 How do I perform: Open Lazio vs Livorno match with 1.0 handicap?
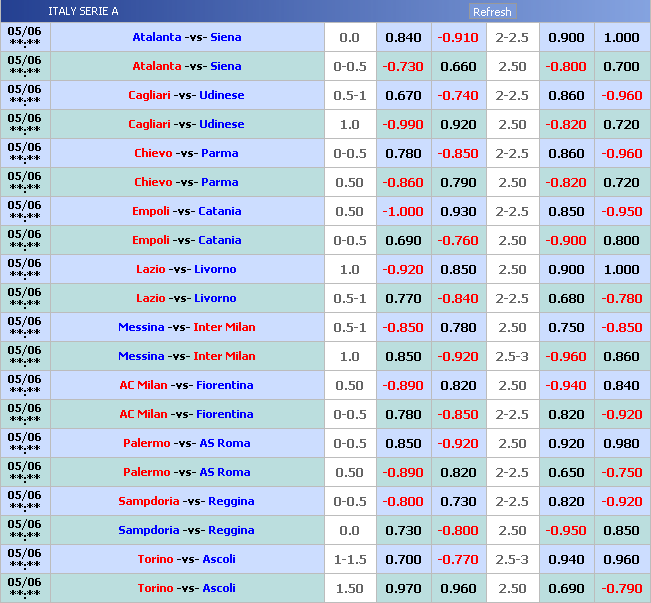(187, 269)
